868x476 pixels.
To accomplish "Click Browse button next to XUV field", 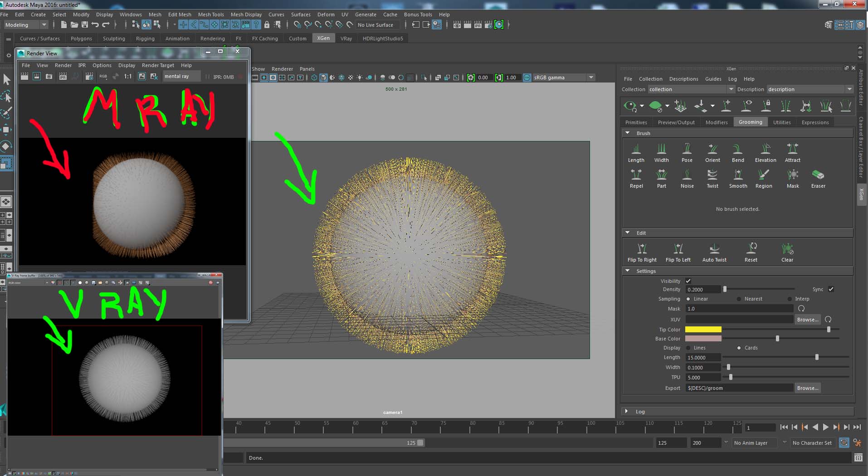I will click(x=807, y=320).
